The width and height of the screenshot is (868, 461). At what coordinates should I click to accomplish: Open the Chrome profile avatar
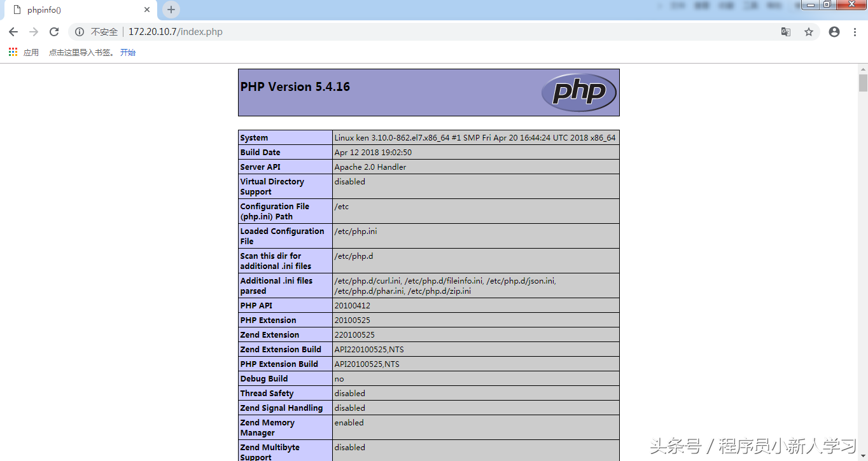click(x=834, y=32)
